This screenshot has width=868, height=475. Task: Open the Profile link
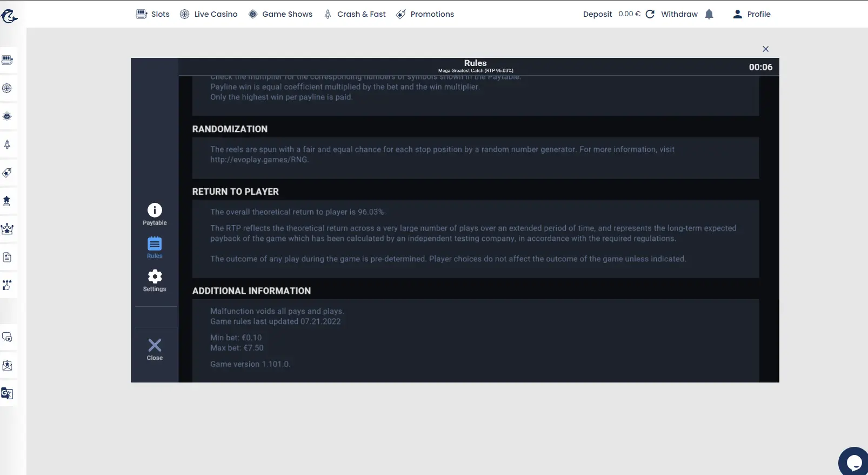point(759,14)
